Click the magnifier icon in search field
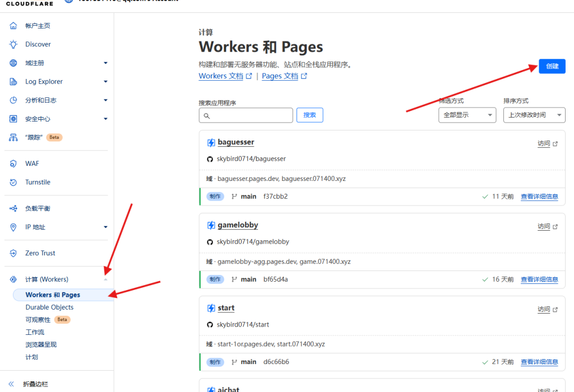574x392 pixels. (207, 115)
